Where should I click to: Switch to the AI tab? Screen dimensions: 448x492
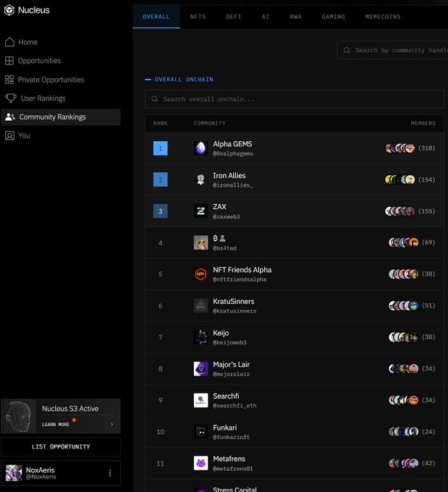click(x=266, y=17)
